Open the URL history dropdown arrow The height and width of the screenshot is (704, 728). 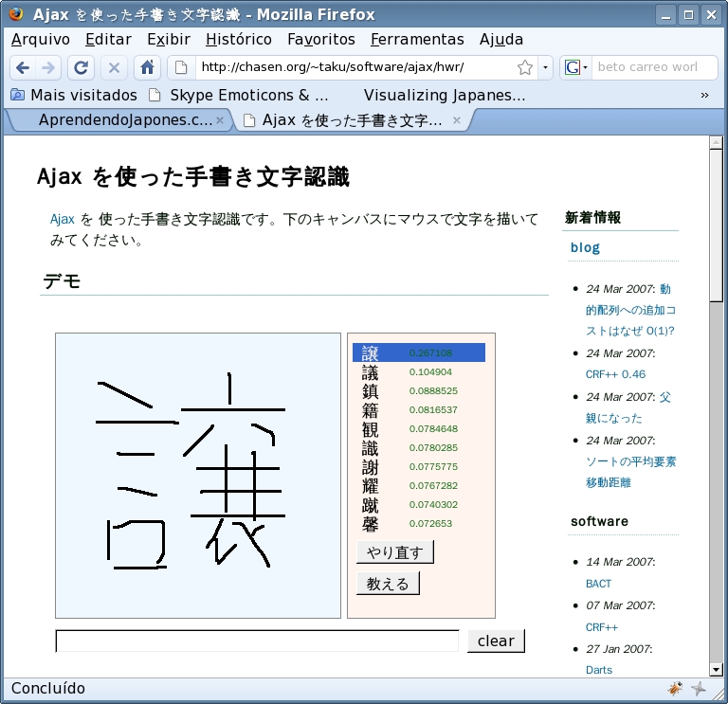pyautogui.click(x=544, y=67)
